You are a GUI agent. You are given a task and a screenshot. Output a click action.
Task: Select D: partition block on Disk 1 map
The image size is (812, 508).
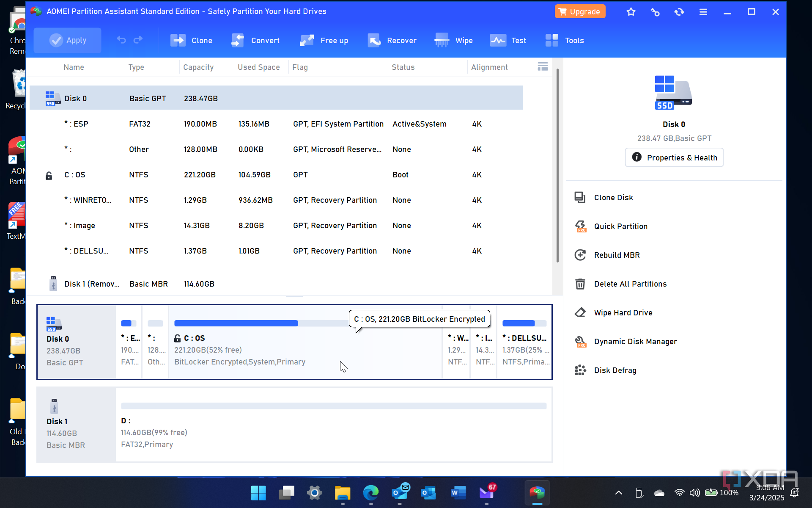(334, 425)
